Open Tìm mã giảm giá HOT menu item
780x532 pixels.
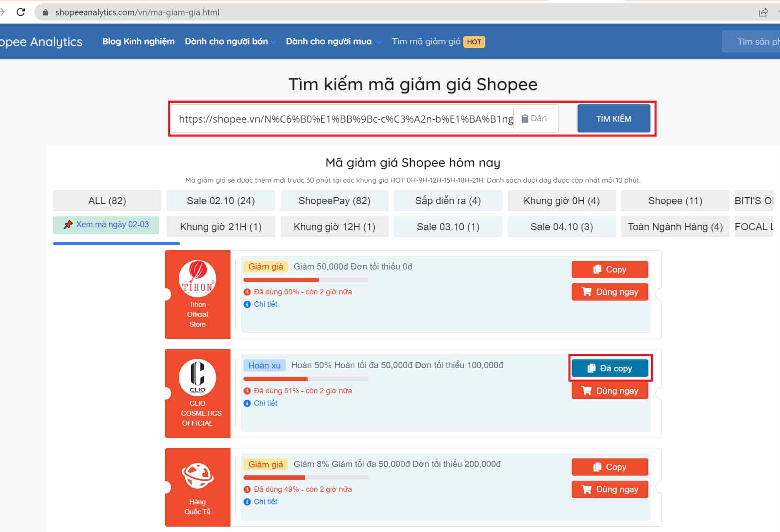click(x=438, y=41)
